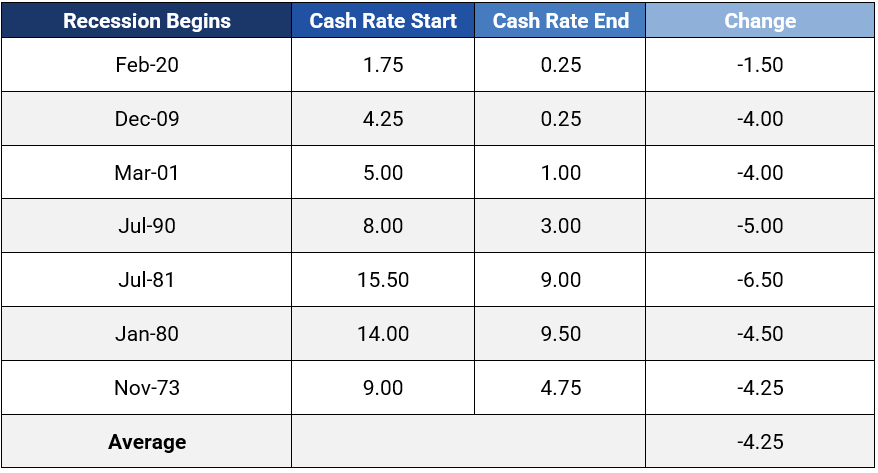Click the Cash Rate End header

[559, 21]
